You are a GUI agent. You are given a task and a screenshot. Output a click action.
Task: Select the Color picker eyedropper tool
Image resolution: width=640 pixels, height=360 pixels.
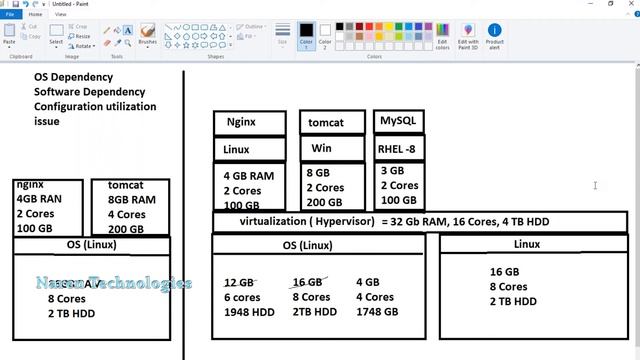118,43
